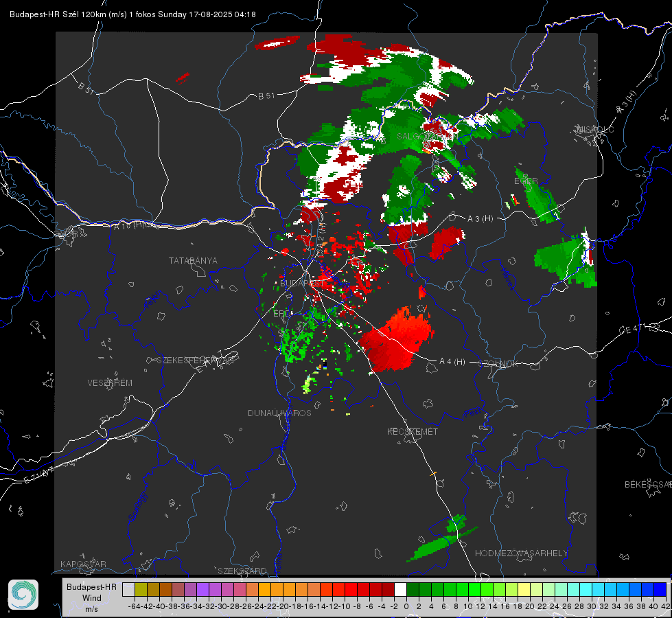Click the SZOLNOK city label
Image resolution: width=672 pixels, height=618 pixels.
(498, 364)
